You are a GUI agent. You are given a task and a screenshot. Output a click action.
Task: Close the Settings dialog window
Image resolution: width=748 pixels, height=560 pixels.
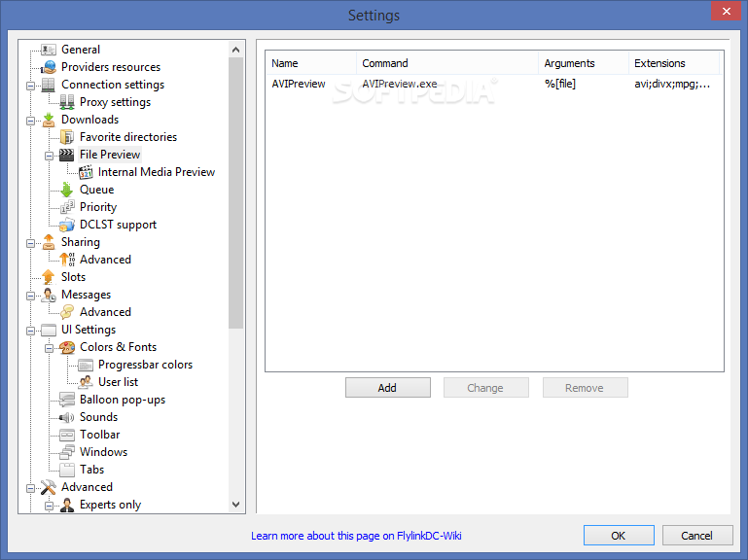[x=726, y=11]
